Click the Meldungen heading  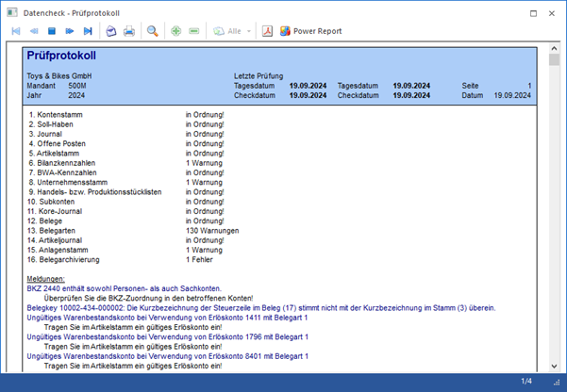(45, 279)
